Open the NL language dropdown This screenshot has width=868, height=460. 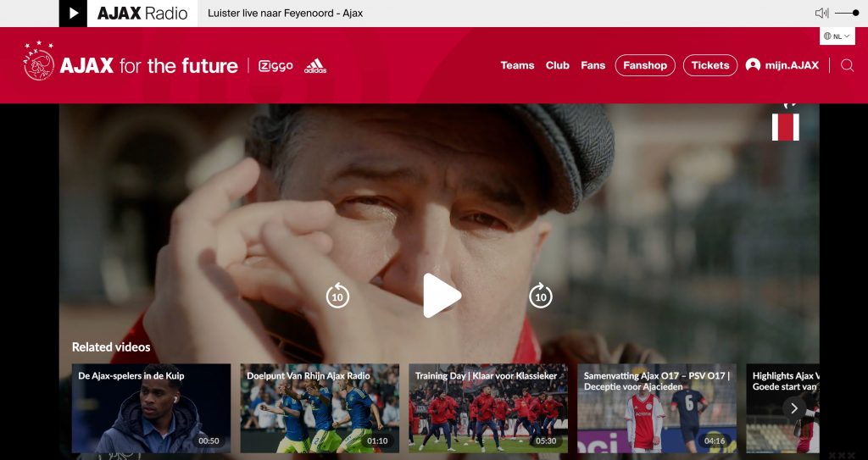(837, 36)
